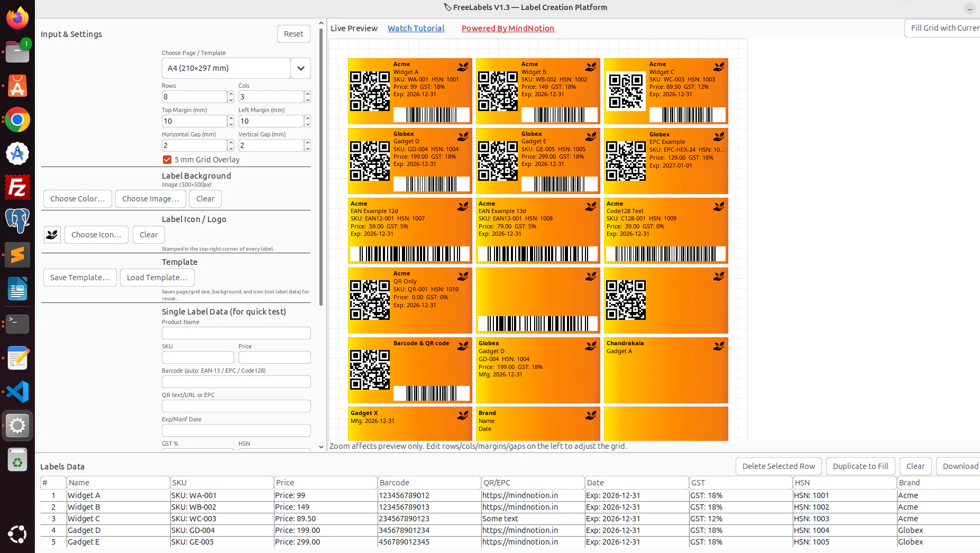
Task: Open the Choose Page / Template dropdown arrow
Action: click(300, 68)
